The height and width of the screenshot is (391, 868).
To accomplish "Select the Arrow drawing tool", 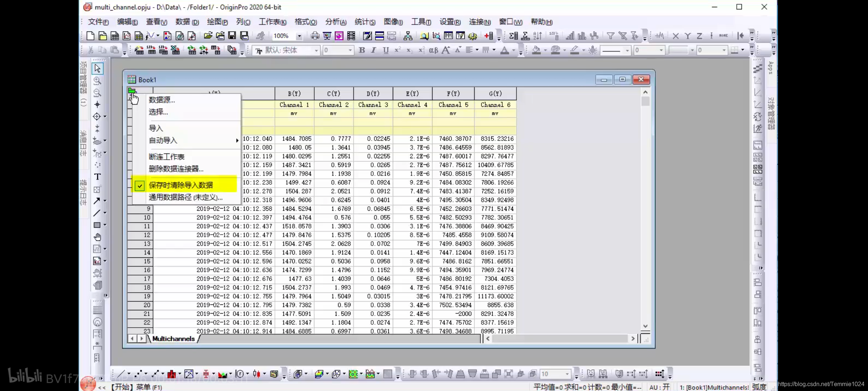I will [x=97, y=201].
